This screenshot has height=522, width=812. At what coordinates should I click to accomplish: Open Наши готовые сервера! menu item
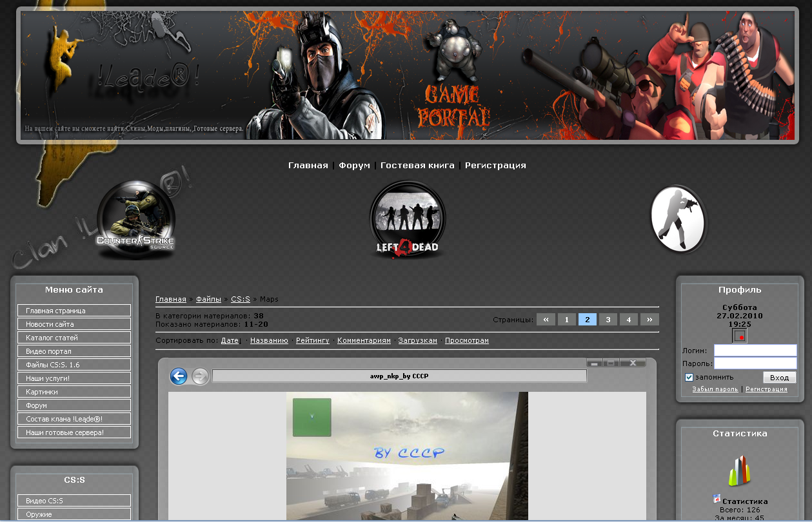(x=74, y=432)
